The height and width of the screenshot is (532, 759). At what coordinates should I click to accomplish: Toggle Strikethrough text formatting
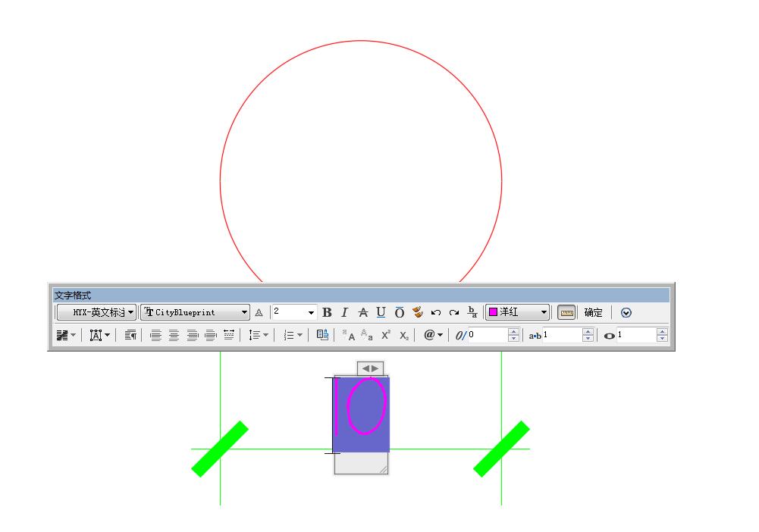tap(362, 312)
